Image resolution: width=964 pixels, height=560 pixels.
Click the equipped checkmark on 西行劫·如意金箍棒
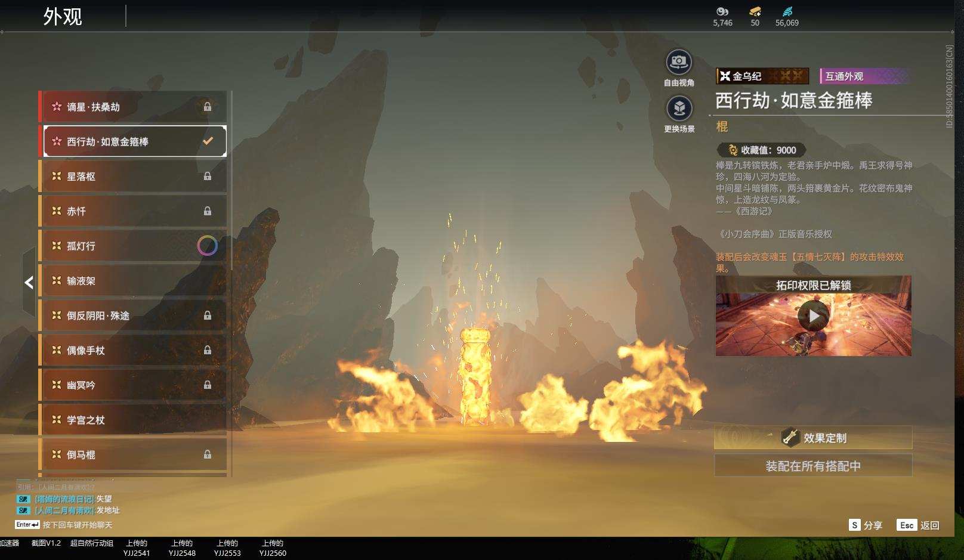click(208, 141)
